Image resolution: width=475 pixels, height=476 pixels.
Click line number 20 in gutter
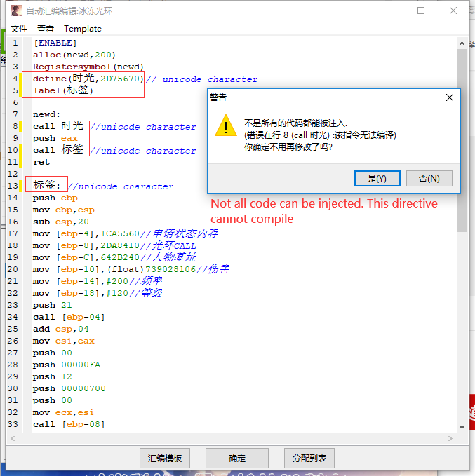coord(13,269)
